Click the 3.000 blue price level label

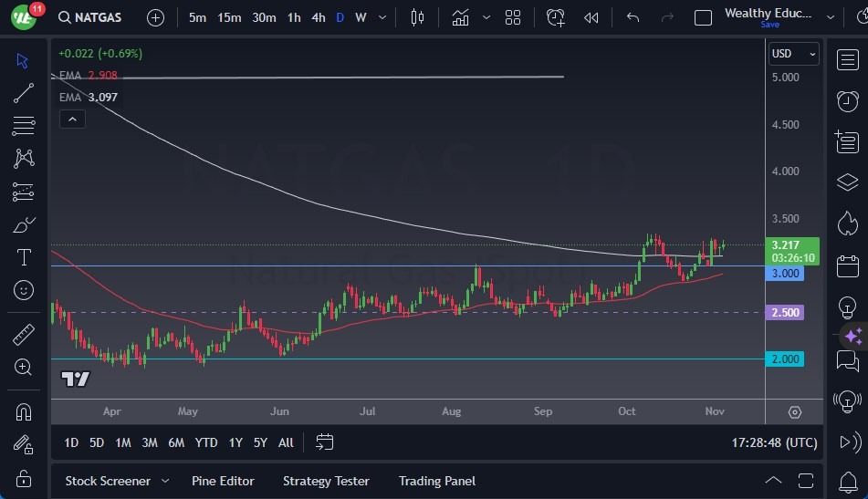pos(786,274)
